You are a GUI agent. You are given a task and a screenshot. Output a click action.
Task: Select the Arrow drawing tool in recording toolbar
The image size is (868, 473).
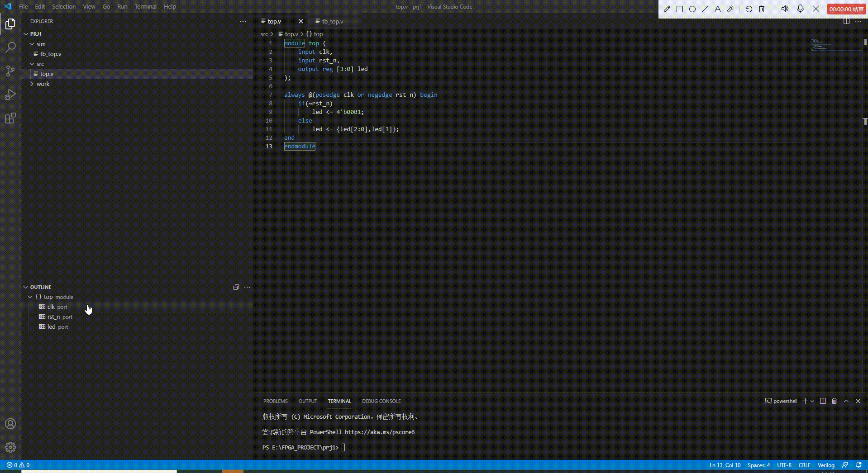tap(704, 9)
